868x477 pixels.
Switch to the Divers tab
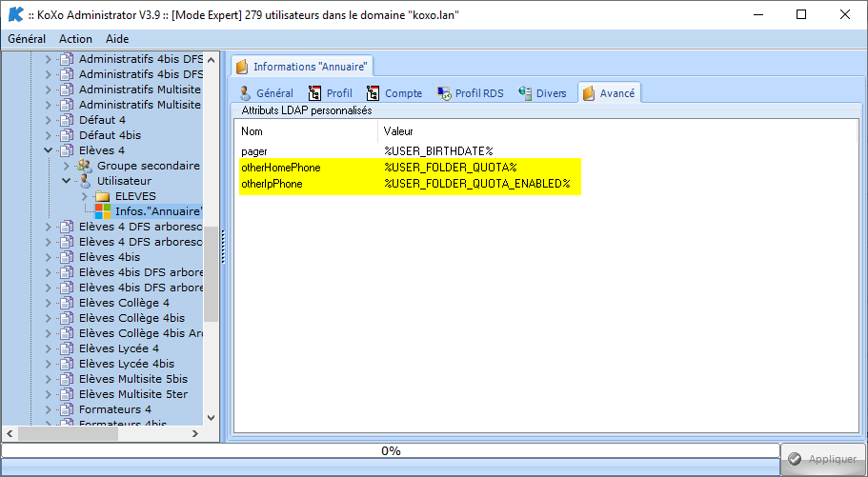pyautogui.click(x=542, y=93)
